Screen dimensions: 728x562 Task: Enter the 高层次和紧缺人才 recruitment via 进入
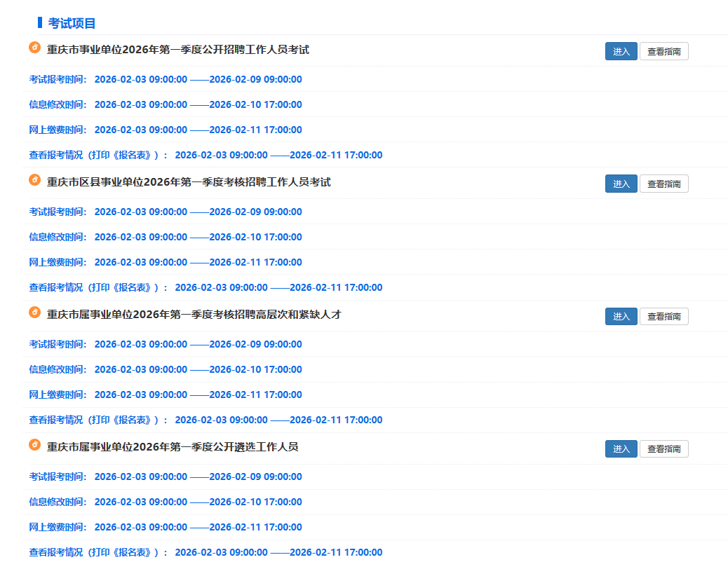(621, 317)
